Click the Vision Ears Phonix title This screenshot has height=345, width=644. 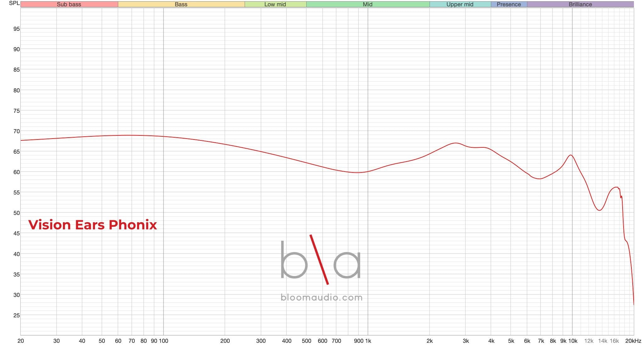pyautogui.click(x=92, y=225)
